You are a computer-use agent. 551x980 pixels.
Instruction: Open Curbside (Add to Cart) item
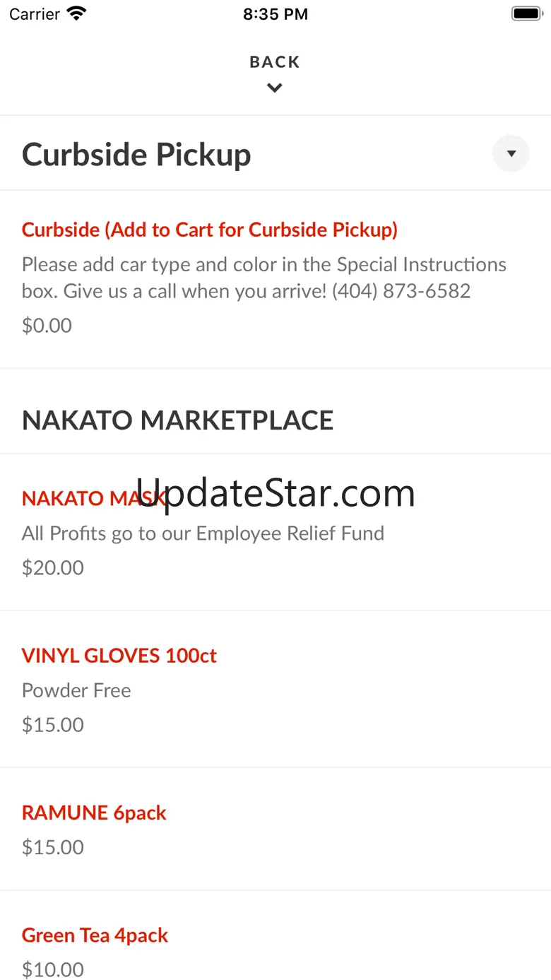pos(210,230)
